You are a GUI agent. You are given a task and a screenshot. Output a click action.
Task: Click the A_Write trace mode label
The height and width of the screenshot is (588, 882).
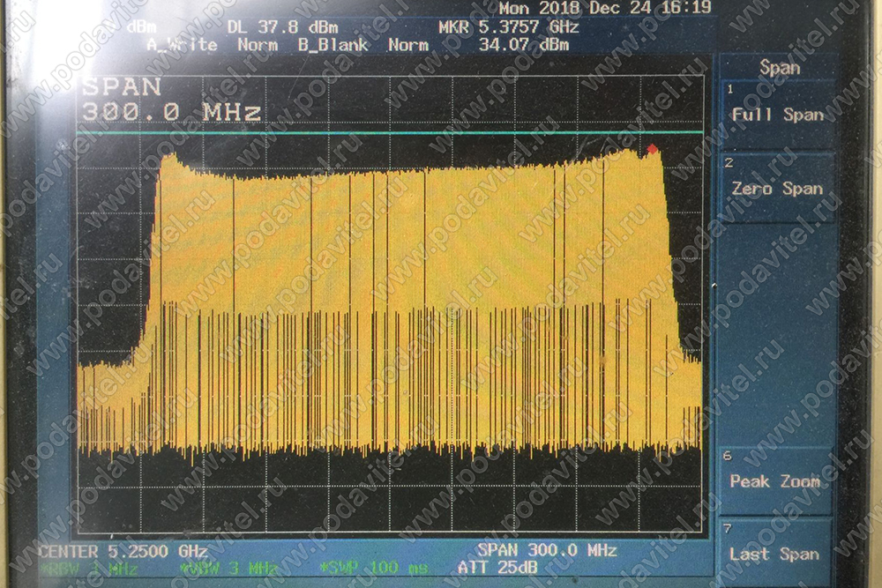point(182,45)
